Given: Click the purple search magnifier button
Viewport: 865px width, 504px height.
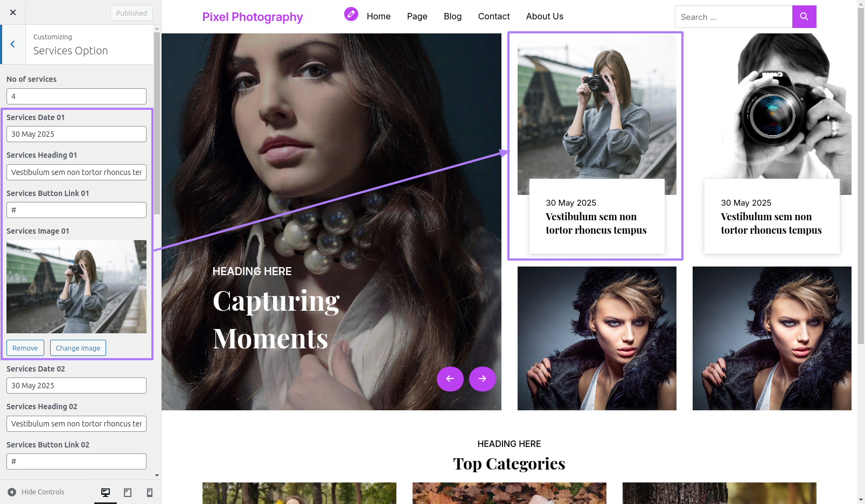Looking at the screenshot, I should click(804, 17).
